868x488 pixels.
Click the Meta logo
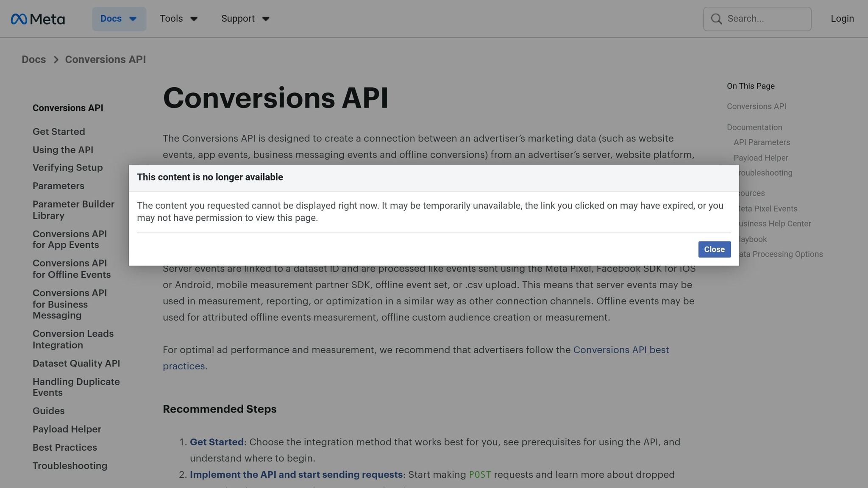38,19
